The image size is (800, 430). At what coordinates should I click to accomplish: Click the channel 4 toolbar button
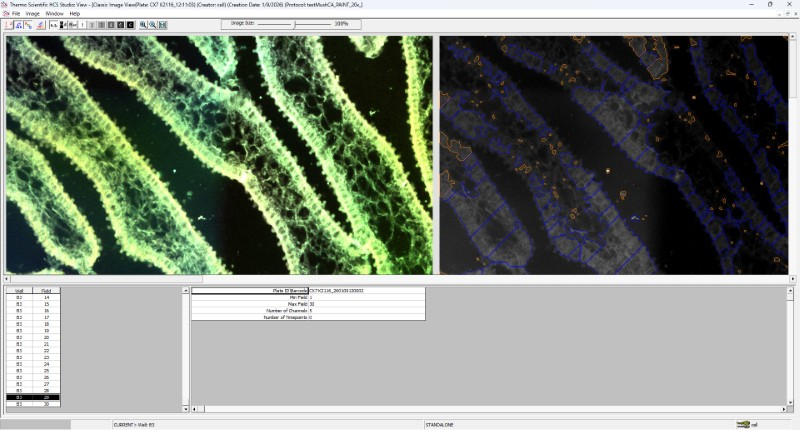[111, 25]
